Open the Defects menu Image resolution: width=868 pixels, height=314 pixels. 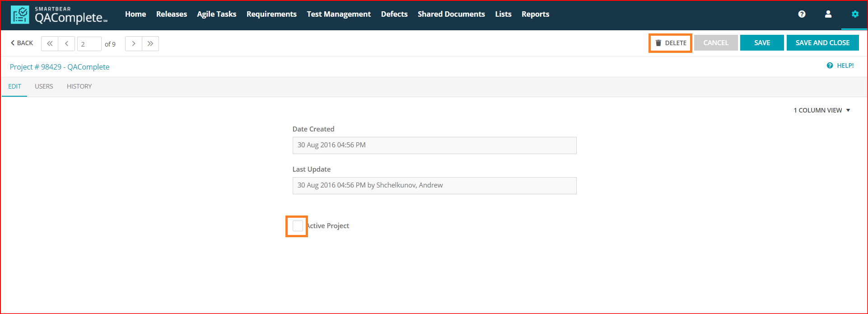pos(394,14)
